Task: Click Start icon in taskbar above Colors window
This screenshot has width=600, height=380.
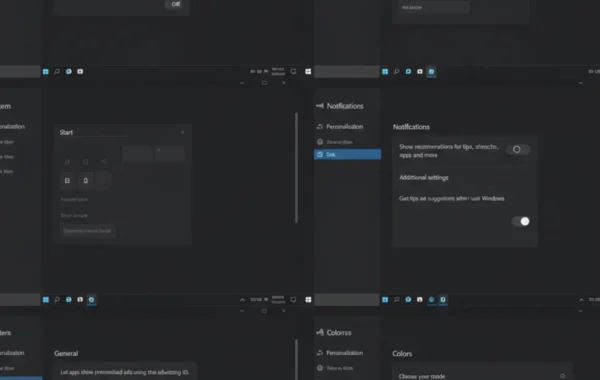Action: coord(385,300)
